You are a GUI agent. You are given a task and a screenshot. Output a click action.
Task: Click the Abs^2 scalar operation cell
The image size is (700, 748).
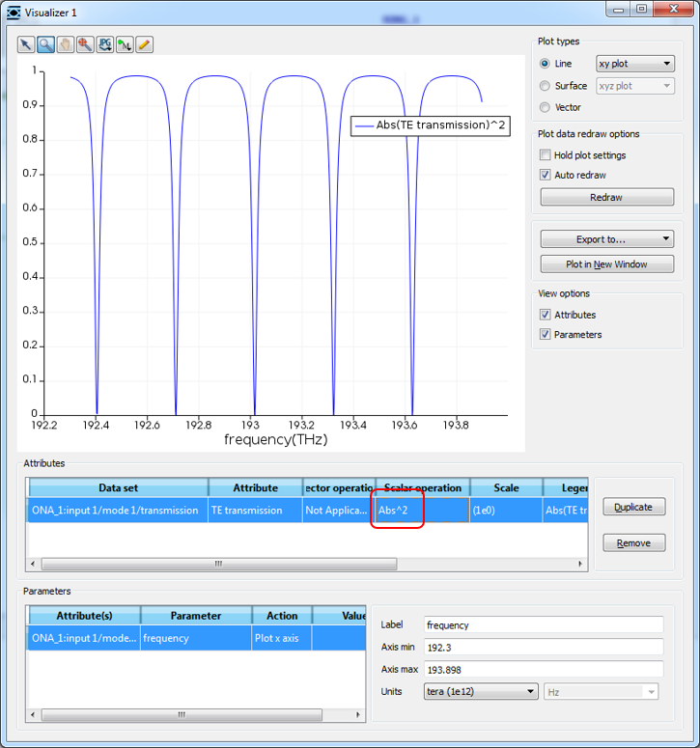click(423, 510)
